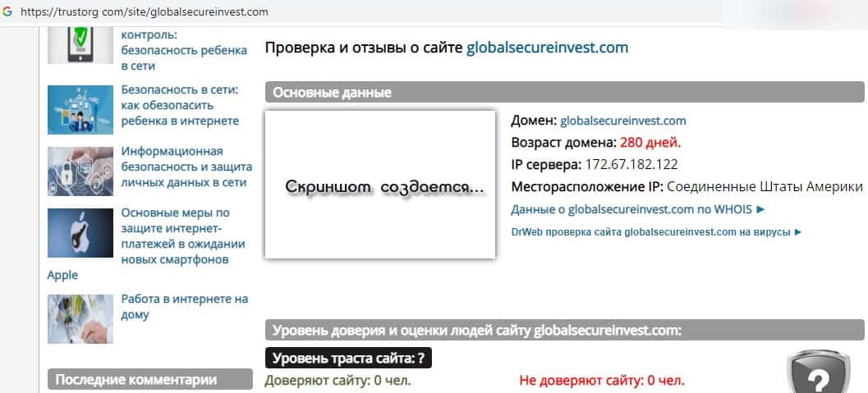Open article link ending 'безопасность ребенка в сети'
Screen dimensions: 868x393
pos(184,50)
